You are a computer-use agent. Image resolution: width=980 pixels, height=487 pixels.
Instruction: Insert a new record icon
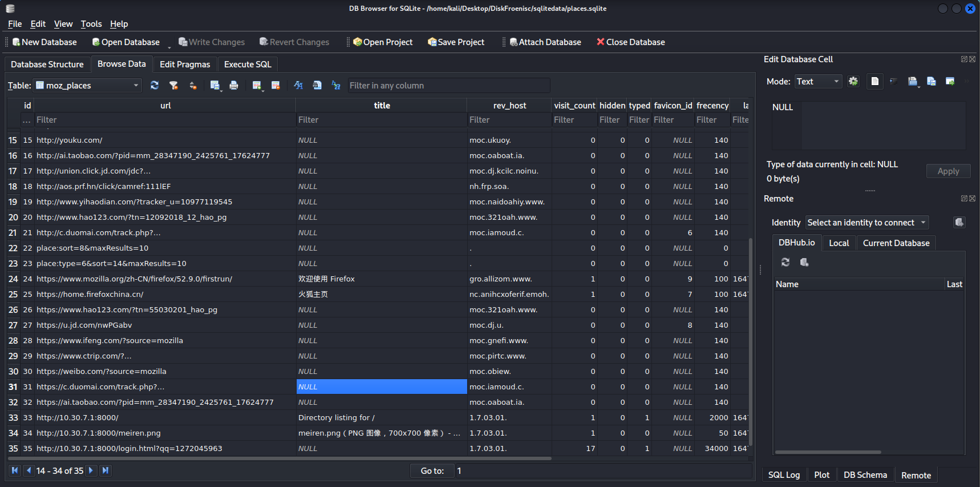pos(257,85)
